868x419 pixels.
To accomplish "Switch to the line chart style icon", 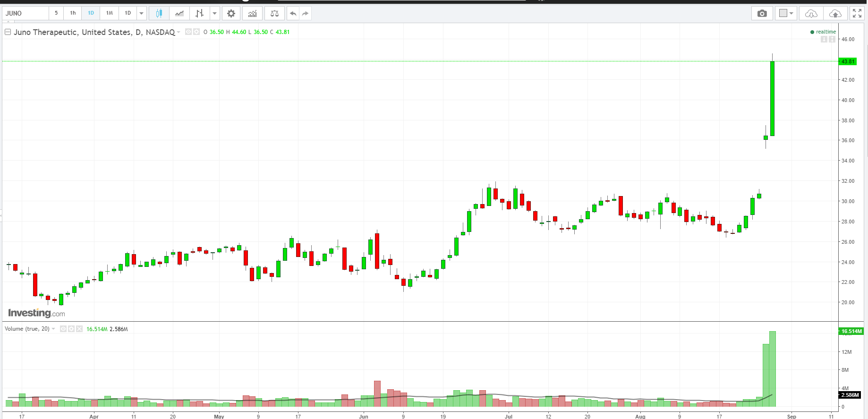I will click(179, 13).
